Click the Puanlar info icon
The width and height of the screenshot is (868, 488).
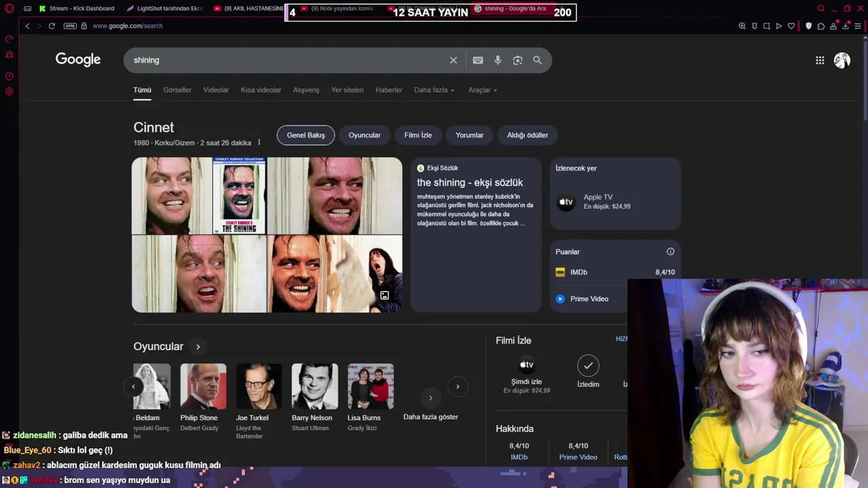click(671, 251)
